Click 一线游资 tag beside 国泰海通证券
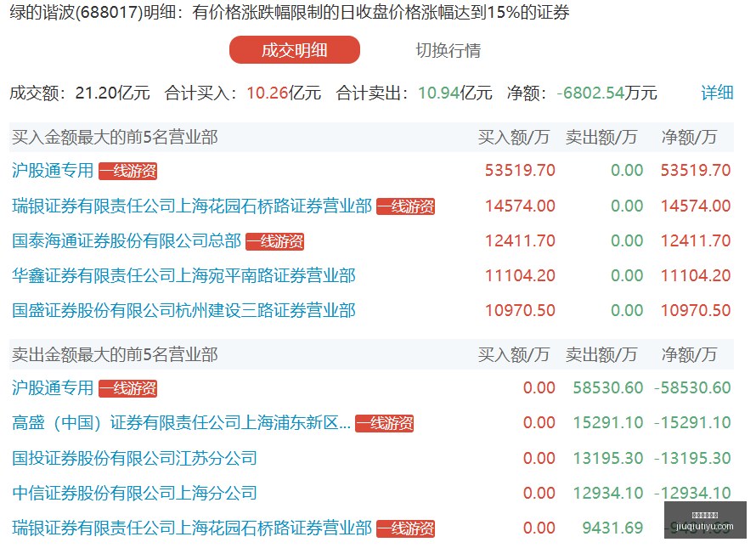 (x=275, y=241)
